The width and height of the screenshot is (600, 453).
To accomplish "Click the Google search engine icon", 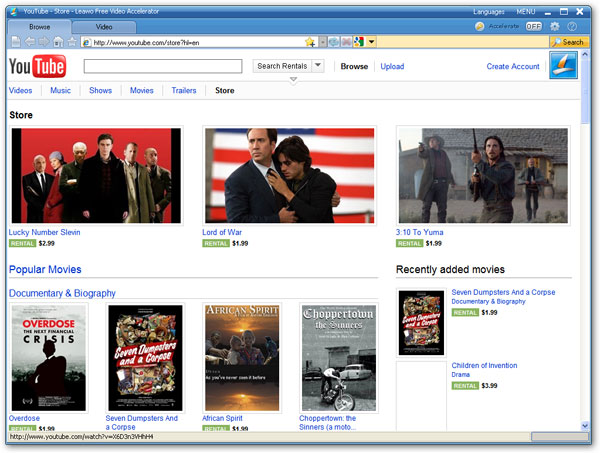I will [x=359, y=42].
